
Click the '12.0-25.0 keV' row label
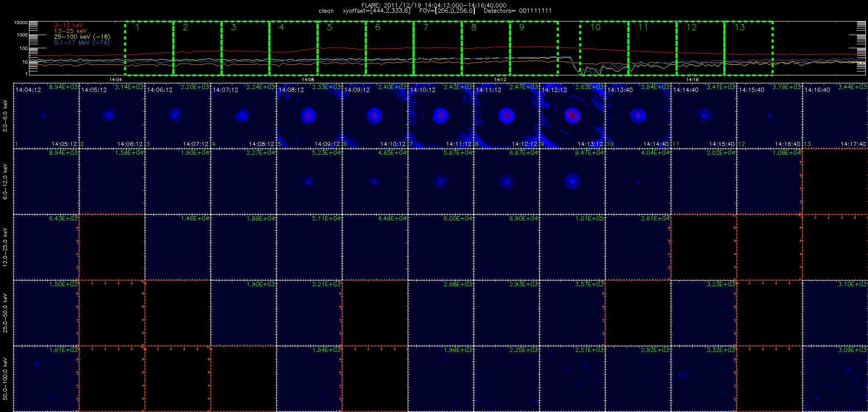[5, 247]
